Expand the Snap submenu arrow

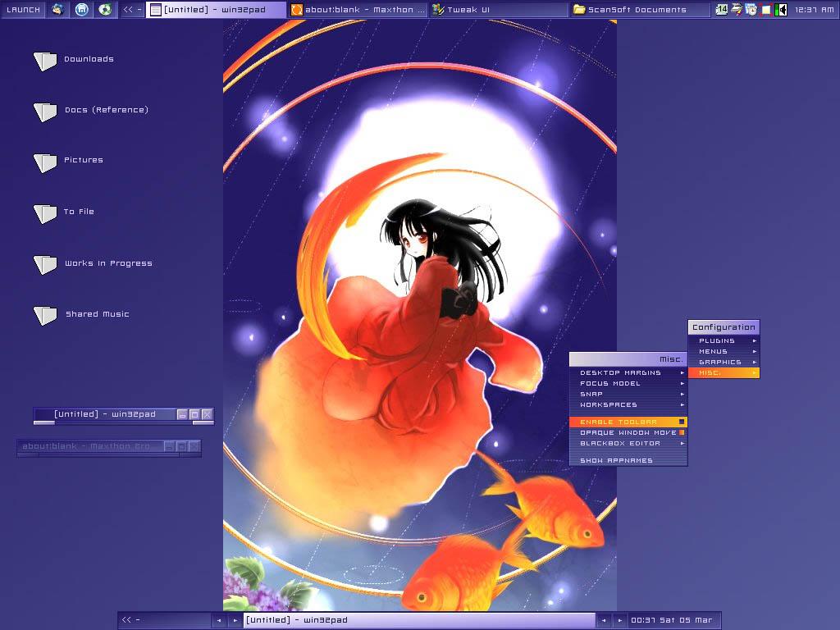682,395
